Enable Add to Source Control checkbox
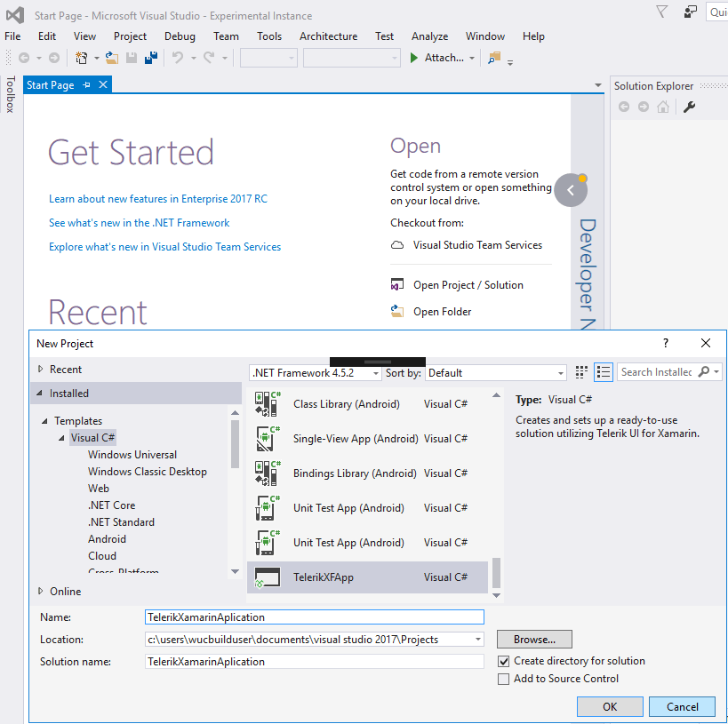This screenshot has width=728, height=724. click(504, 679)
